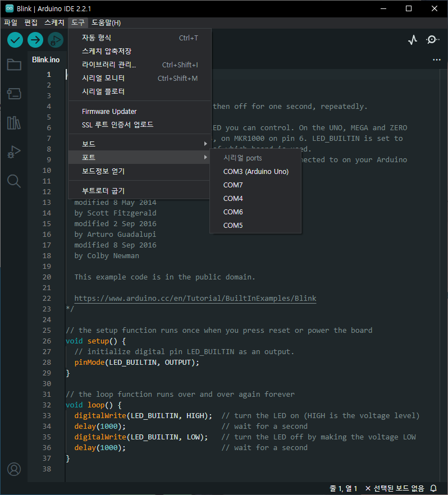The width and height of the screenshot is (448, 495).
Task: Open the Serial Monitor toolbar icon
Action: pos(432,40)
